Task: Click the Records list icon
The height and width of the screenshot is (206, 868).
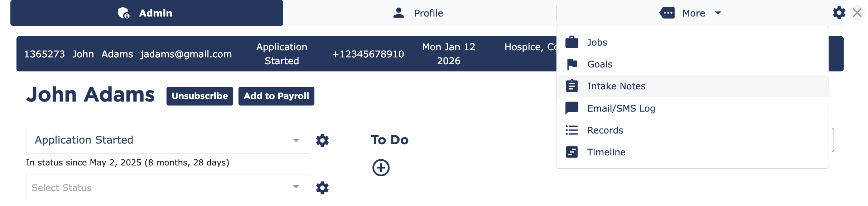Action: tap(572, 130)
